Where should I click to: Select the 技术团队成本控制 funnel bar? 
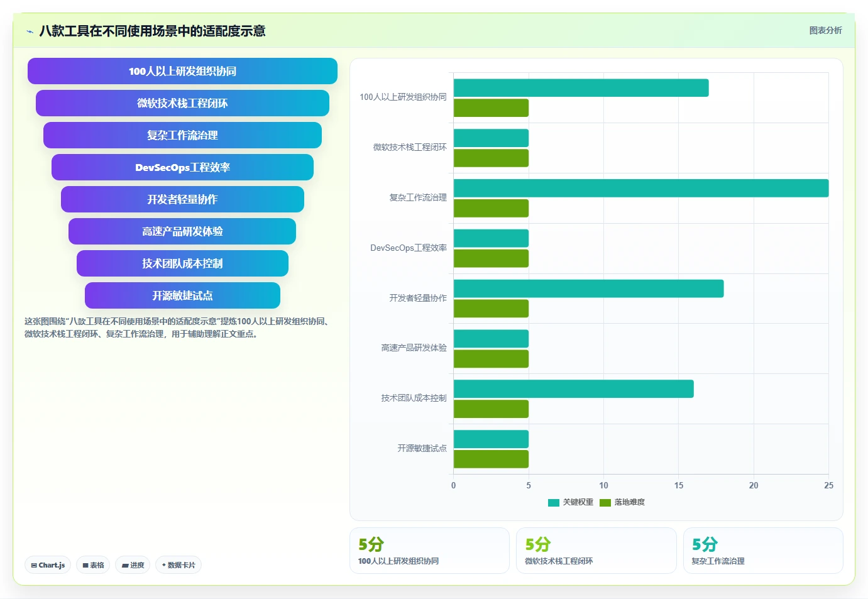tap(182, 263)
